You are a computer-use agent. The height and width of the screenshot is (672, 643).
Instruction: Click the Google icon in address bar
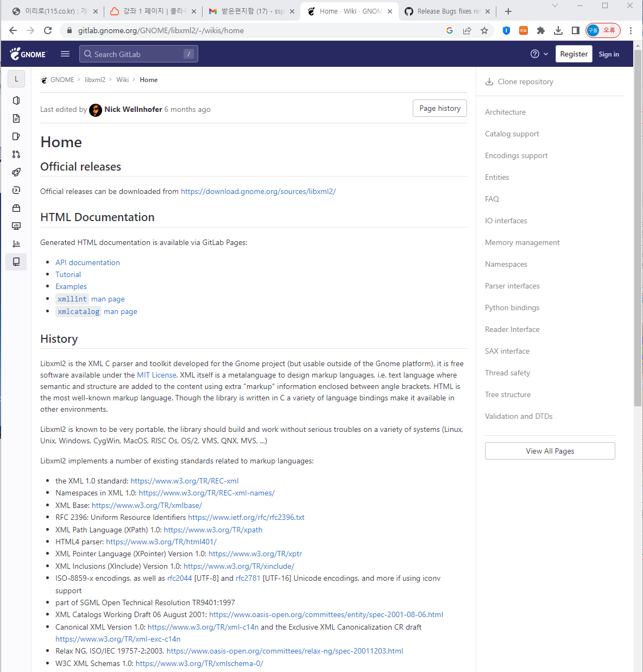[x=450, y=30]
